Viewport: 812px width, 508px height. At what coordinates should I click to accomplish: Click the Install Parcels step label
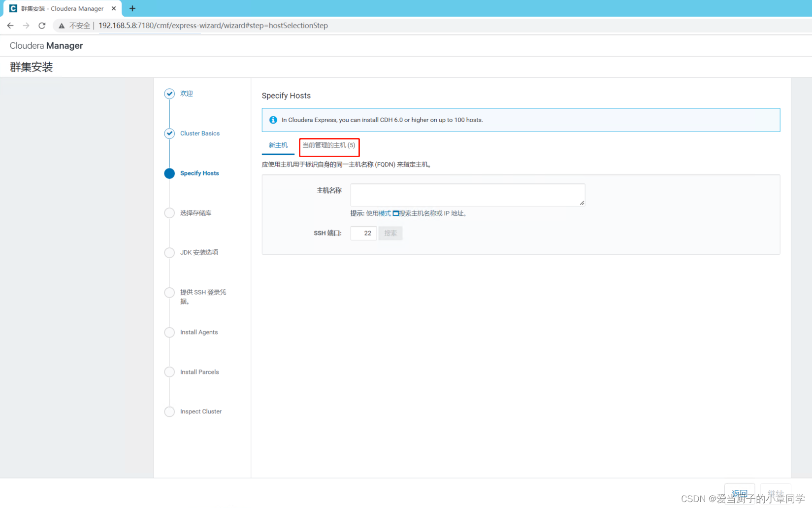tap(199, 372)
